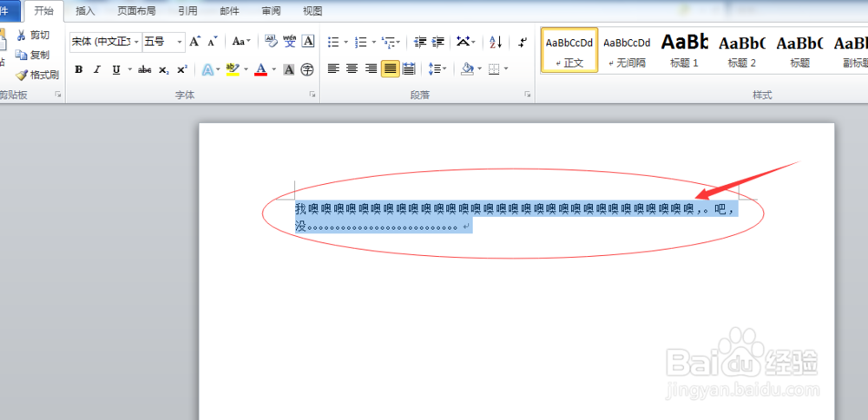
Task: Switch to the 审阅 tab
Action: click(271, 11)
